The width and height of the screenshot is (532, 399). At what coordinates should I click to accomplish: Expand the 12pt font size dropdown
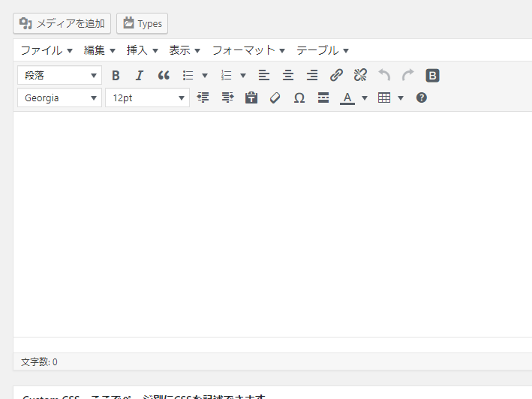(147, 97)
